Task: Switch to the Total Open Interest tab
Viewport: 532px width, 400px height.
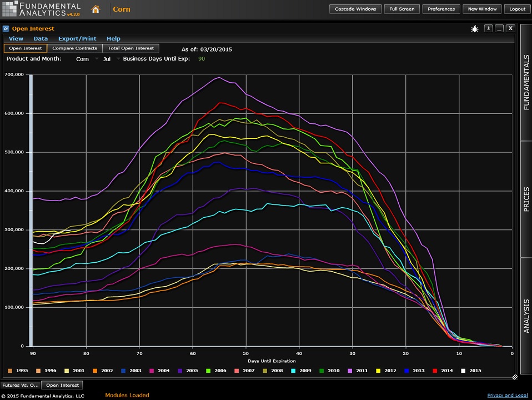Action: 131,48
